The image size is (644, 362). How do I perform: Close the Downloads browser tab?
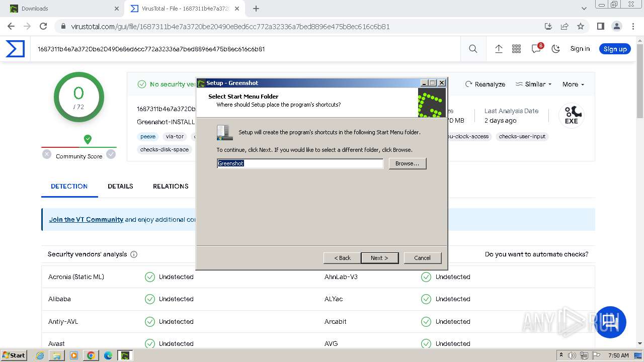[117, 9]
